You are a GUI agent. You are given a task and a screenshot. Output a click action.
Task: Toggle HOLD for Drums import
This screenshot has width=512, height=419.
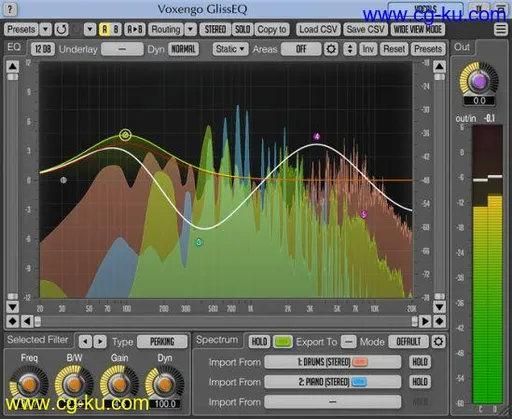point(420,362)
